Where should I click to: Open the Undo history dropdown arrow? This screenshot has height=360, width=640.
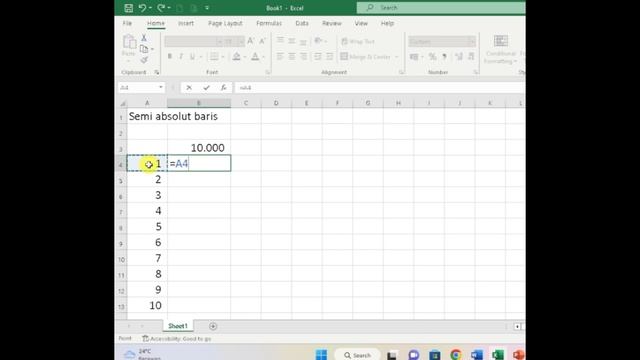pyautogui.click(x=150, y=8)
